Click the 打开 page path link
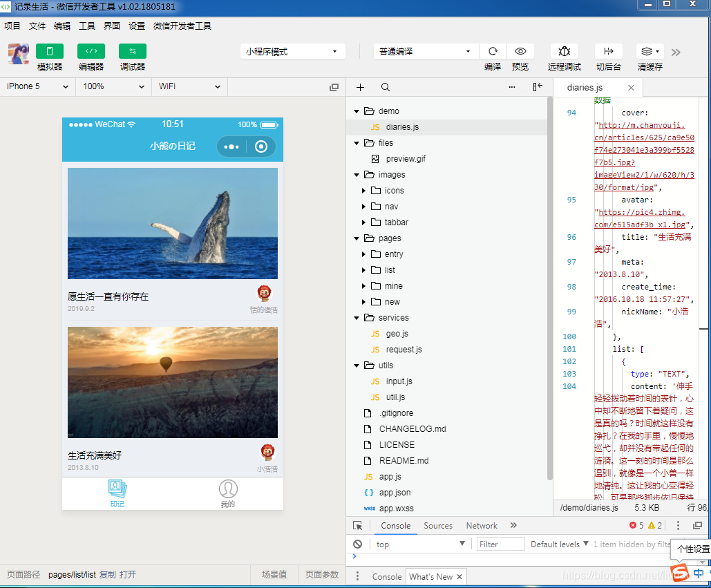The image size is (711, 588). tap(128, 575)
